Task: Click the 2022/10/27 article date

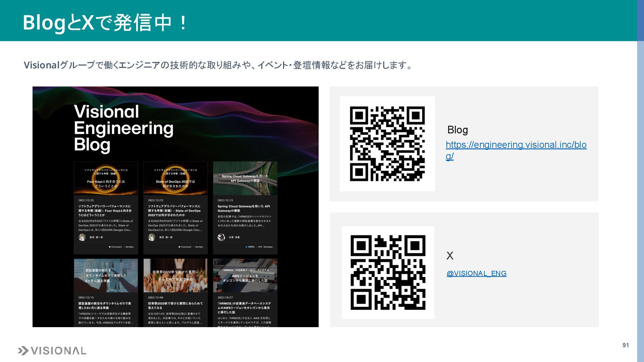Action: (225, 298)
